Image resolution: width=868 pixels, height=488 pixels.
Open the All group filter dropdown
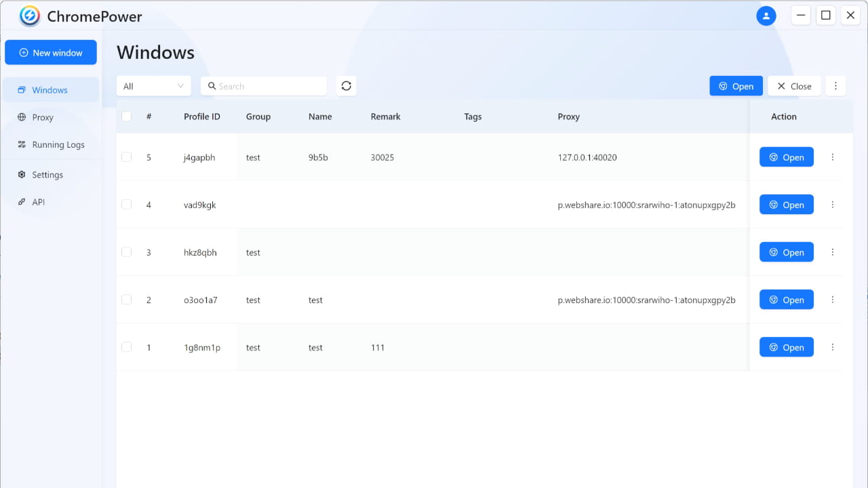point(153,85)
